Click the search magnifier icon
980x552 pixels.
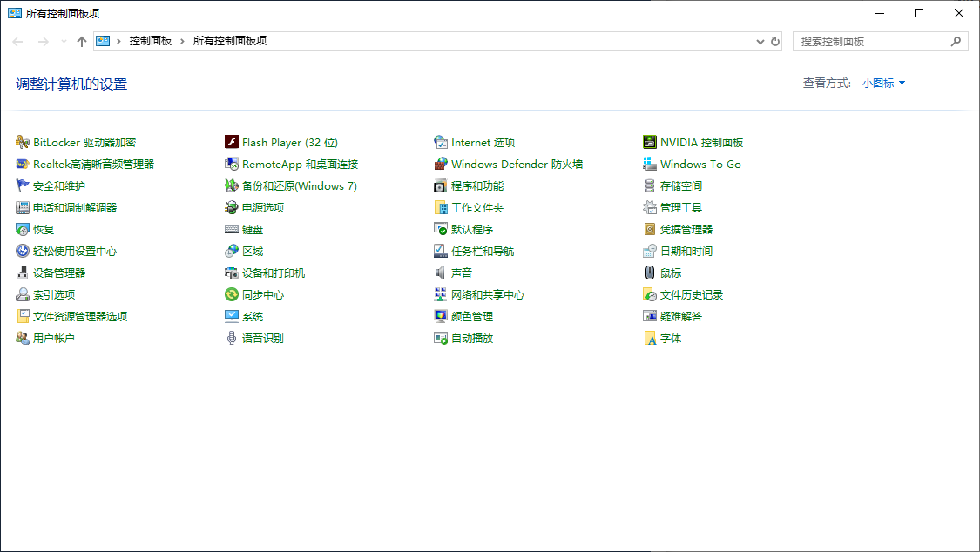tap(956, 41)
